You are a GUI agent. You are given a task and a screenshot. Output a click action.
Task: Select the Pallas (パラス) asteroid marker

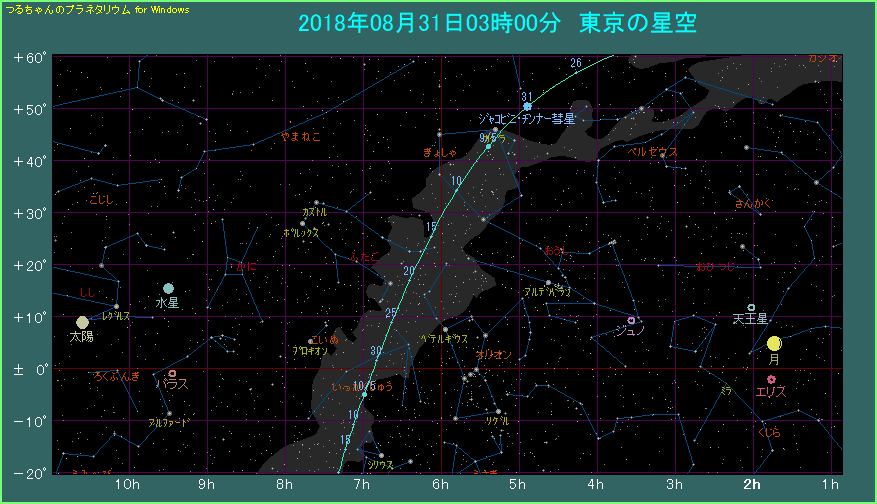[x=172, y=373]
